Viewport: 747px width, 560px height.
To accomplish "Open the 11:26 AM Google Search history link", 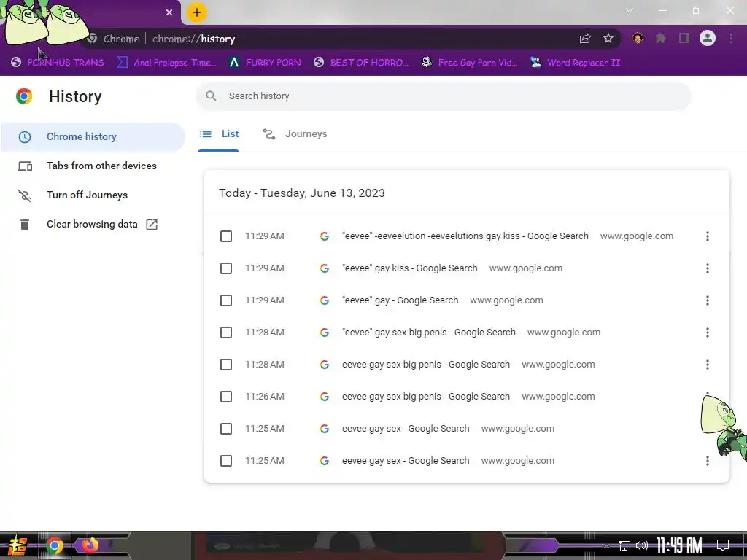I will point(426,397).
